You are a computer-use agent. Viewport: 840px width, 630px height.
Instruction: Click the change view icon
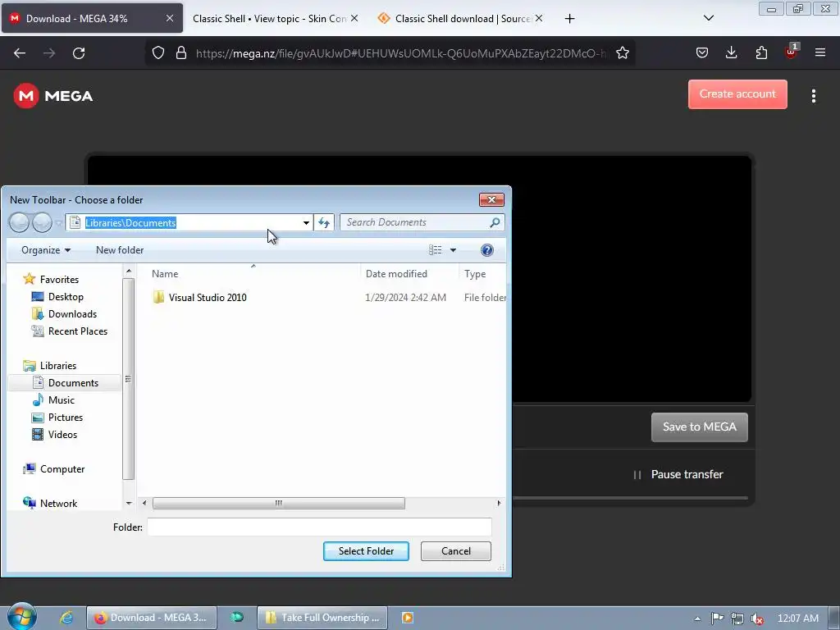point(435,250)
